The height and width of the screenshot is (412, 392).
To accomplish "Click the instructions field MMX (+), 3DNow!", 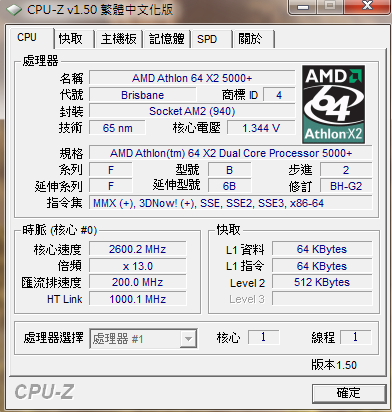I will point(231,203).
